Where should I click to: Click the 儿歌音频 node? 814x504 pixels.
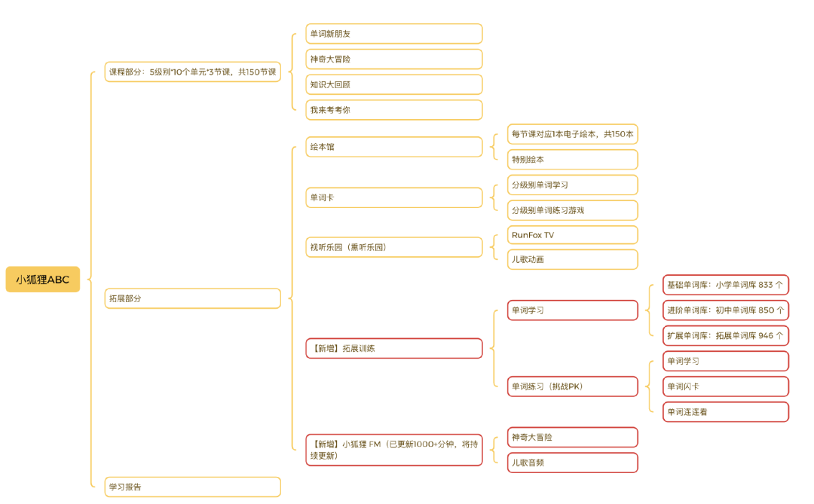click(572, 463)
